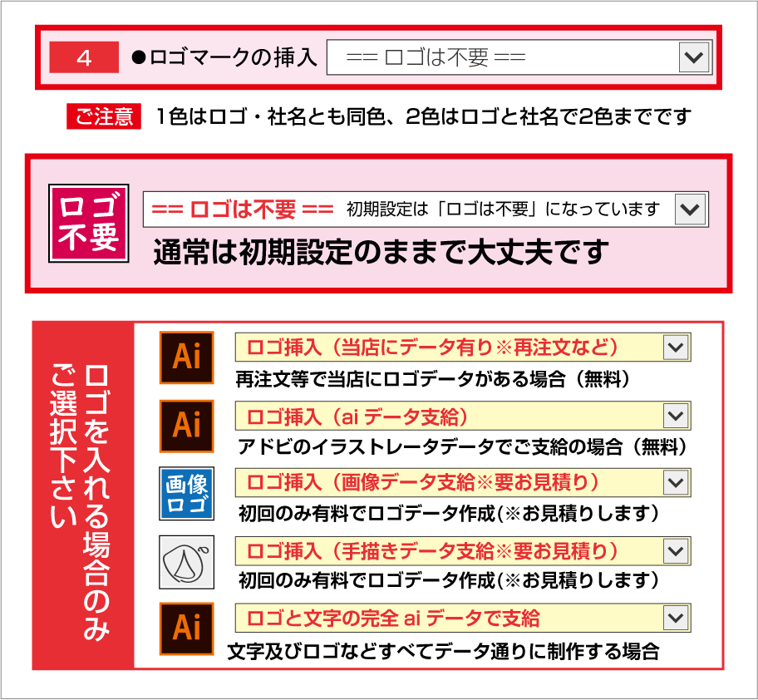This screenshot has height=700, width=758.
Task: Click the ロゴ挿入（手描きデータ支給） yellow field
Action: (x=463, y=551)
